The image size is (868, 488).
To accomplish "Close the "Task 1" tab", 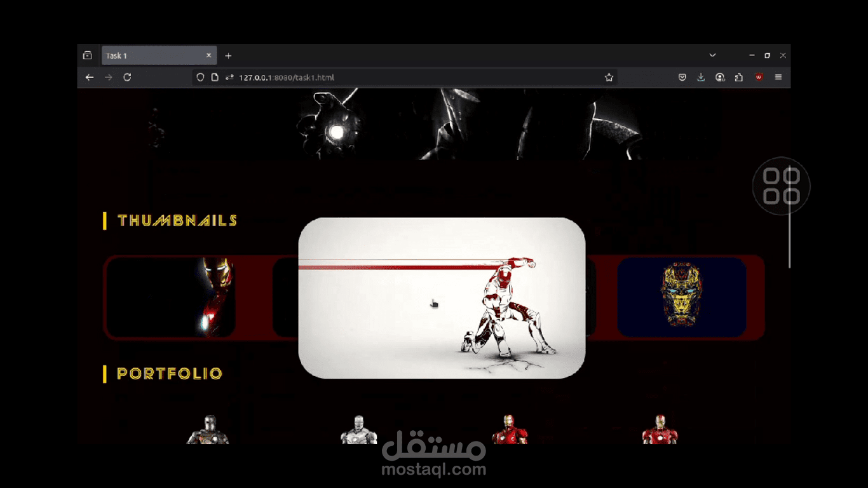I will tap(208, 55).
